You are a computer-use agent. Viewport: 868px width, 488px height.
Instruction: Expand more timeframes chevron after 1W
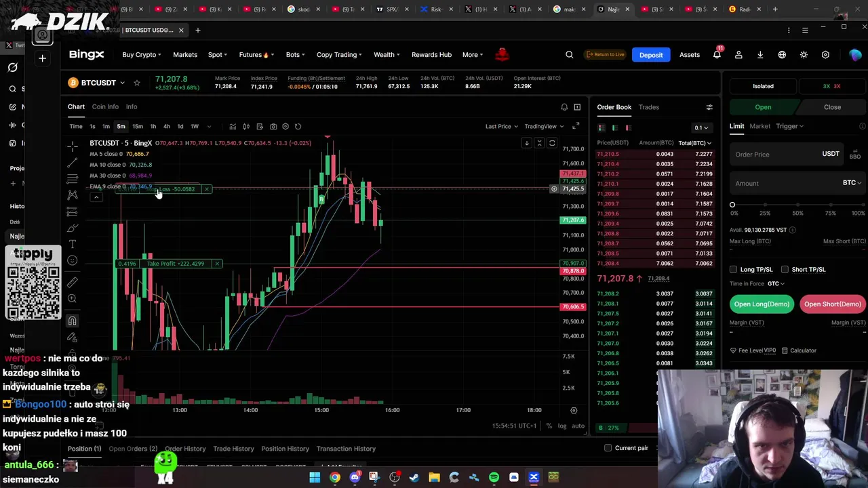pos(209,127)
